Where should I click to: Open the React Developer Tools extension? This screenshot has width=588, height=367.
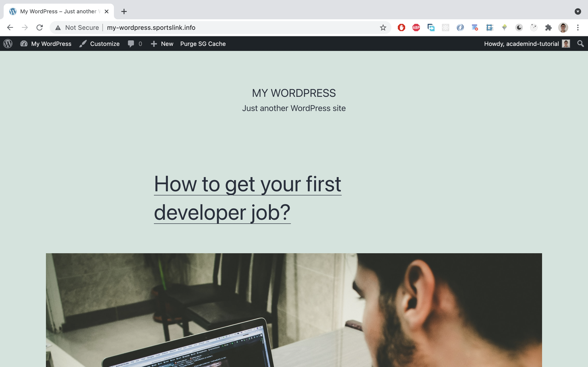(446, 28)
